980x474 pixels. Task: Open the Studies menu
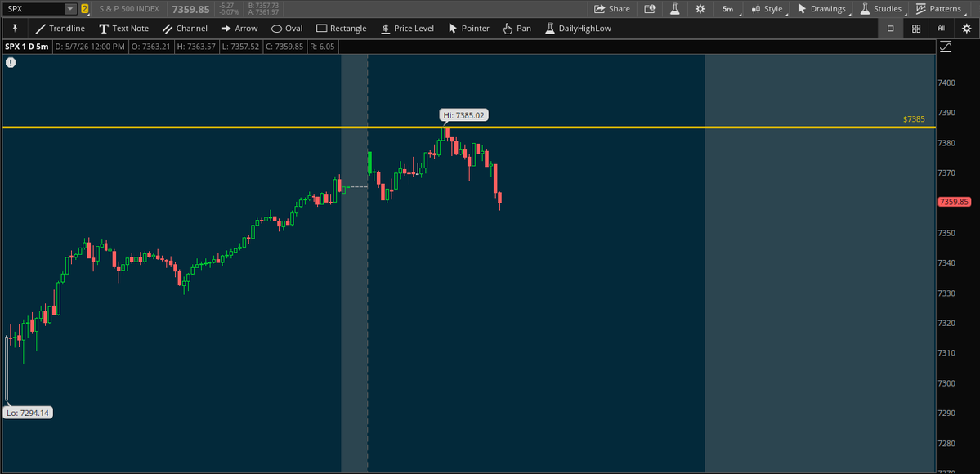[x=881, y=9]
